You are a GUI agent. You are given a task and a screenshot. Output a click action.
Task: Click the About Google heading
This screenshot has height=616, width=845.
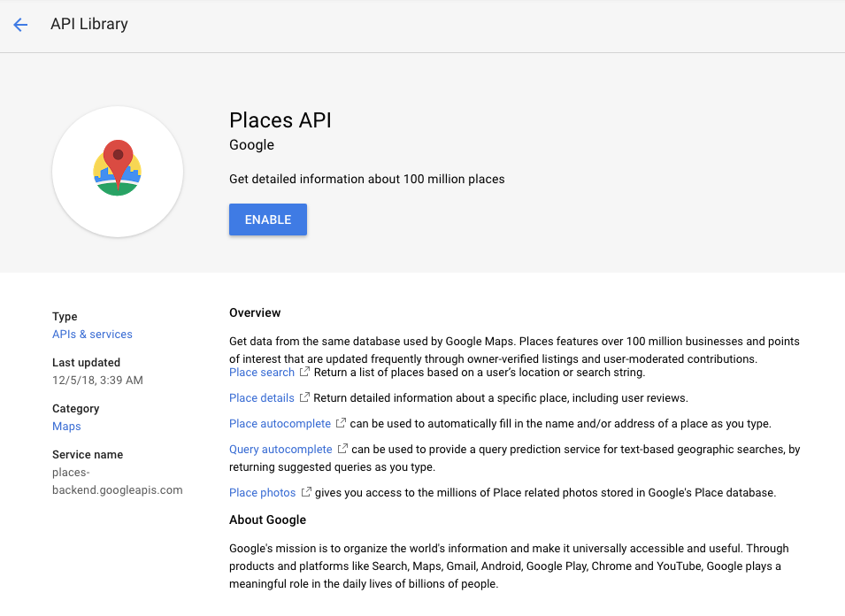coord(267,520)
